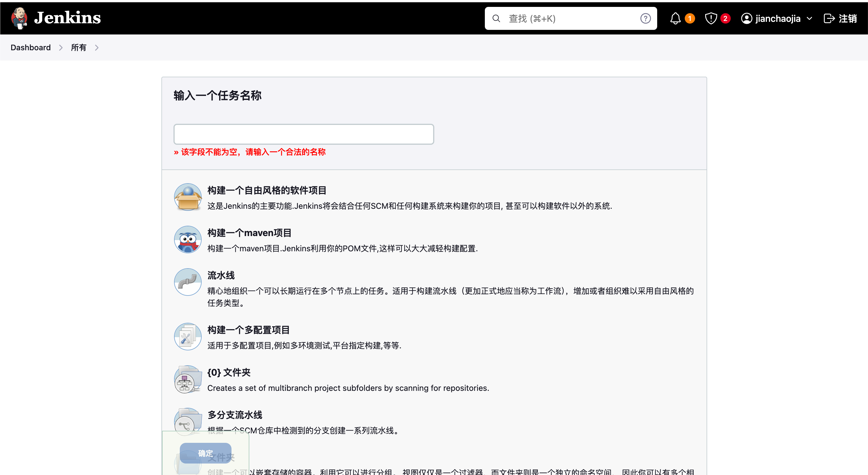Viewport: 868px width, 475px height.
Task: Click the maven POM description text
Action: point(342,248)
